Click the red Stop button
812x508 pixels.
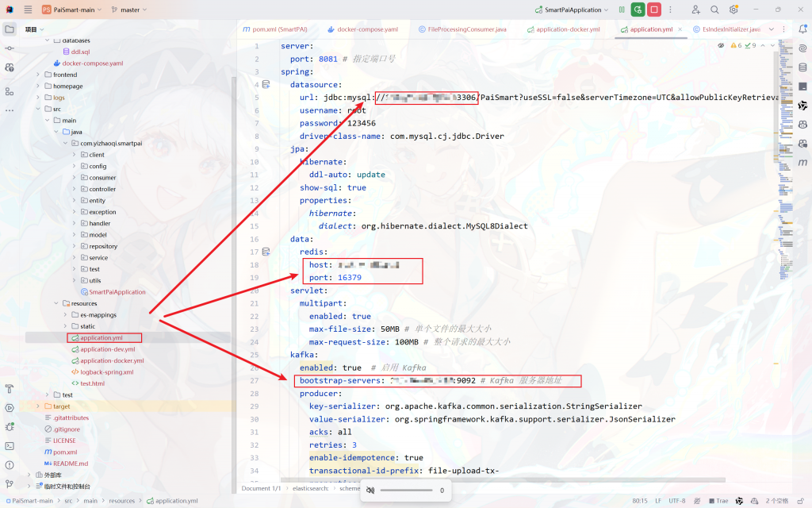(x=654, y=10)
